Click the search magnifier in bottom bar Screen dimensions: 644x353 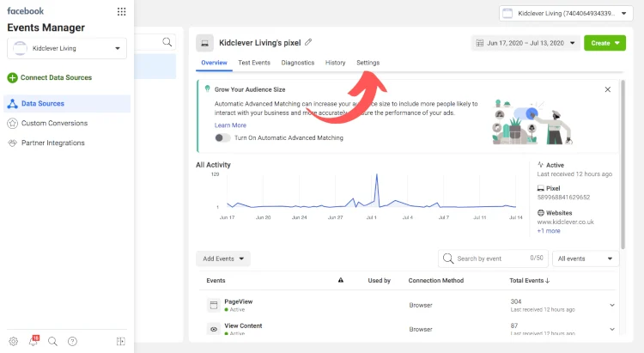52,341
